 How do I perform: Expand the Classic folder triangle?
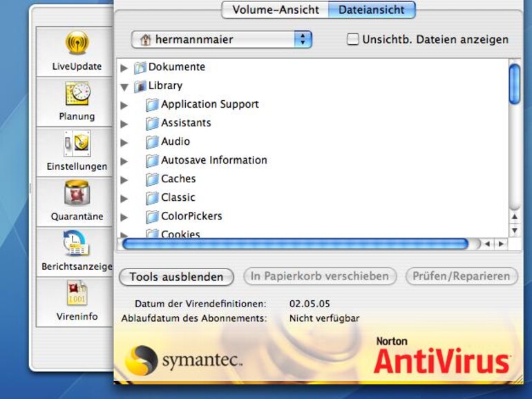click(x=124, y=198)
